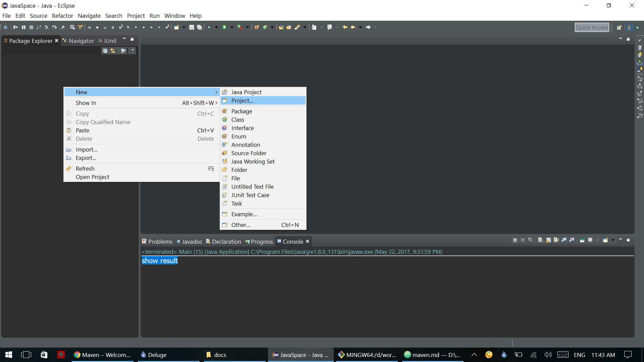Viewport: 644px width, 362px height.
Task: Click Display Selected Console icon
Action: (590, 240)
